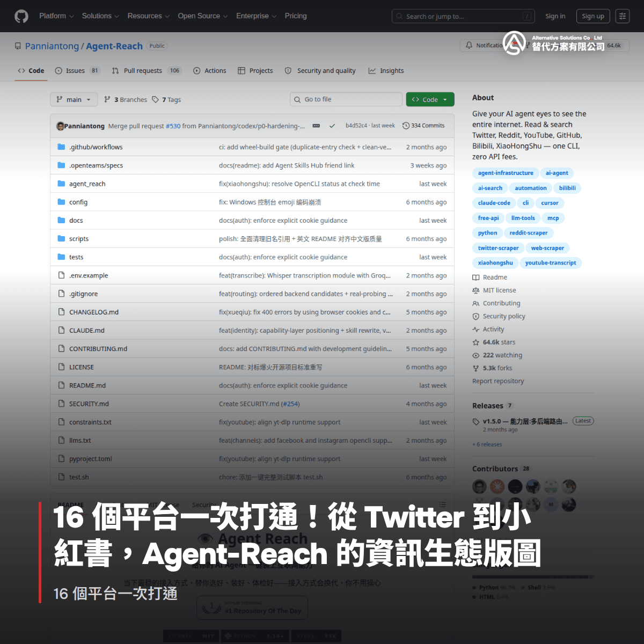Switch to the Insights tab
644x644 pixels.
pyautogui.click(x=386, y=71)
